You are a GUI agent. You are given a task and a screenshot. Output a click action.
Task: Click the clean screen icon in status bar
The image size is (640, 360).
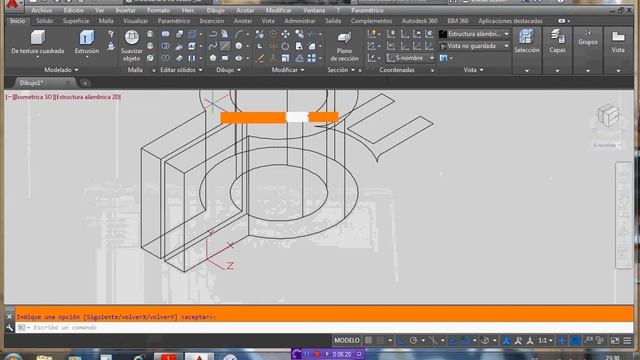coord(615,340)
